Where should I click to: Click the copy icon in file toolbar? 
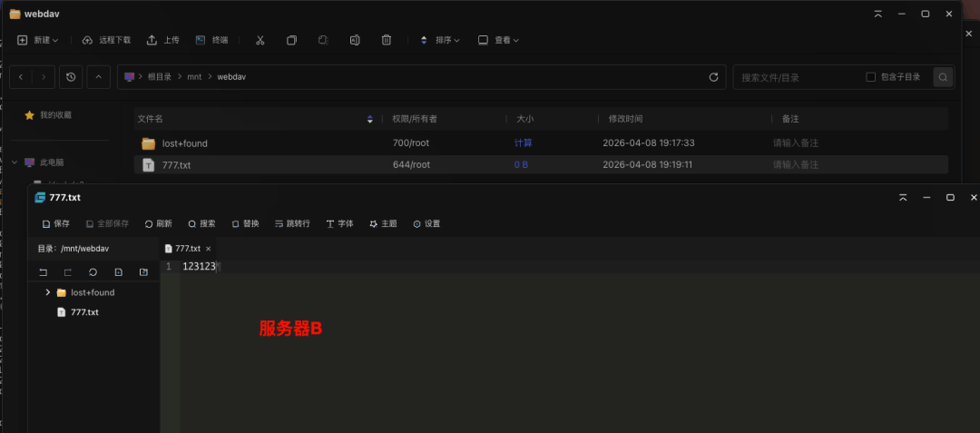click(291, 40)
